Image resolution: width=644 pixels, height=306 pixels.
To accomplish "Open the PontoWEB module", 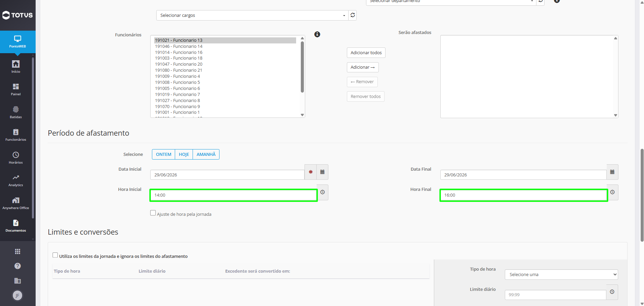I will (x=17, y=42).
